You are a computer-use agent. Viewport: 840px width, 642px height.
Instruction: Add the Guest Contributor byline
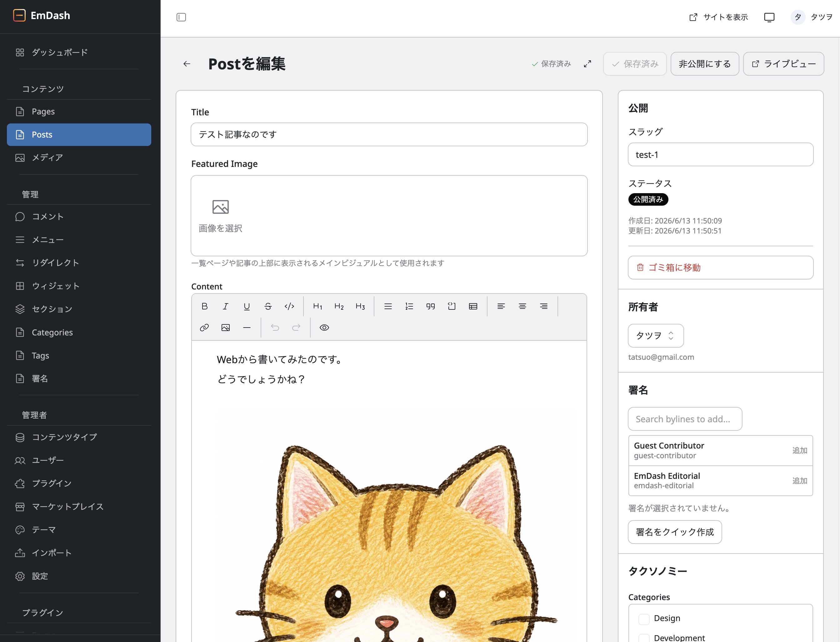coord(799,450)
